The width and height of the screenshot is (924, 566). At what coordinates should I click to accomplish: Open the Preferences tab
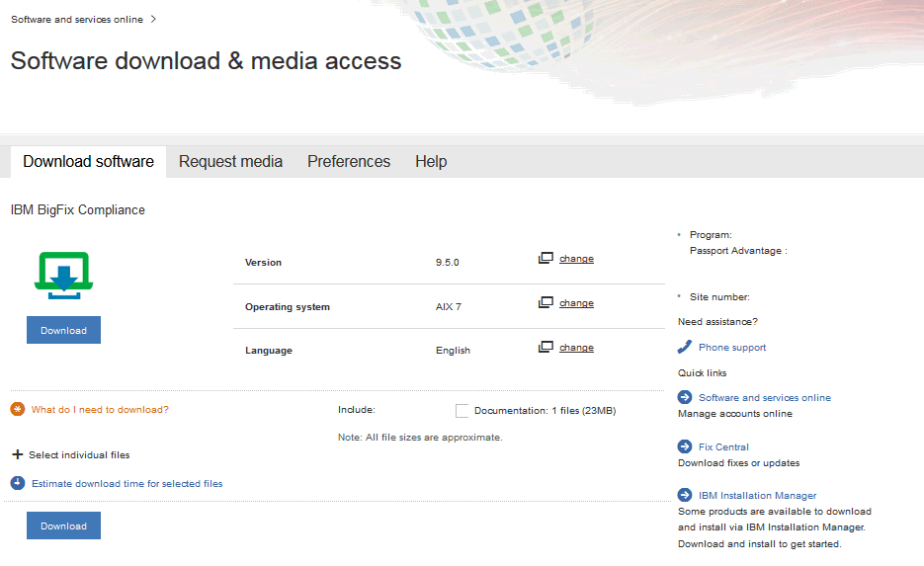pyautogui.click(x=349, y=161)
